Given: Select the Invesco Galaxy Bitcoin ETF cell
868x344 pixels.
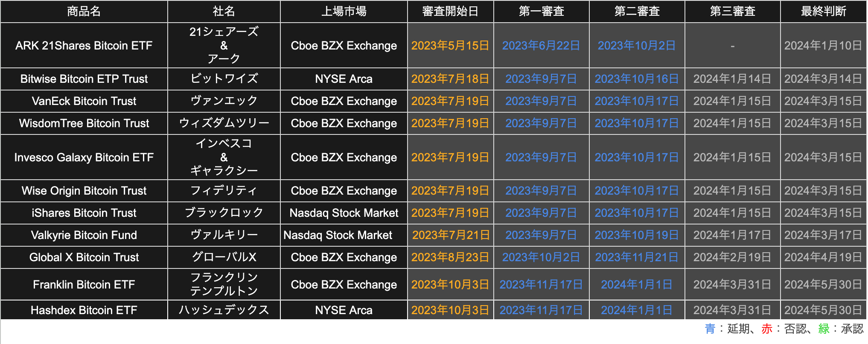Looking at the screenshot, I should click(84, 157).
